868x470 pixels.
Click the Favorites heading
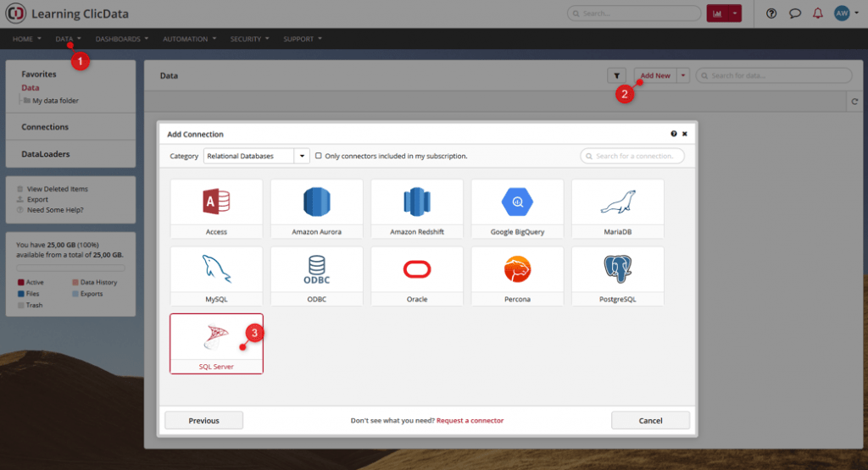[x=39, y=74]
